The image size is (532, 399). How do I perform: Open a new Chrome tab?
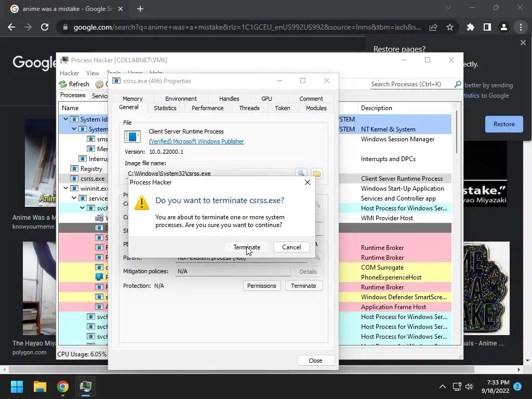[x=140, y=9]
